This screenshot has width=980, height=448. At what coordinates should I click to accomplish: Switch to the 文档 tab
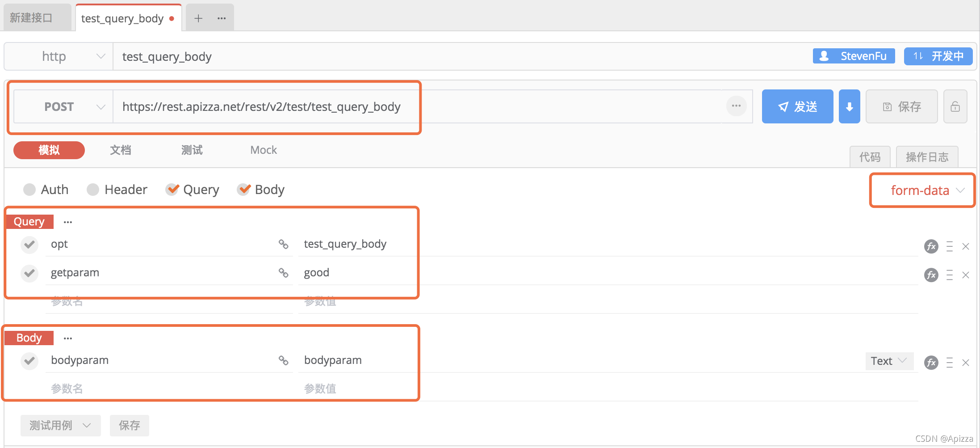[x=121, y=150]
